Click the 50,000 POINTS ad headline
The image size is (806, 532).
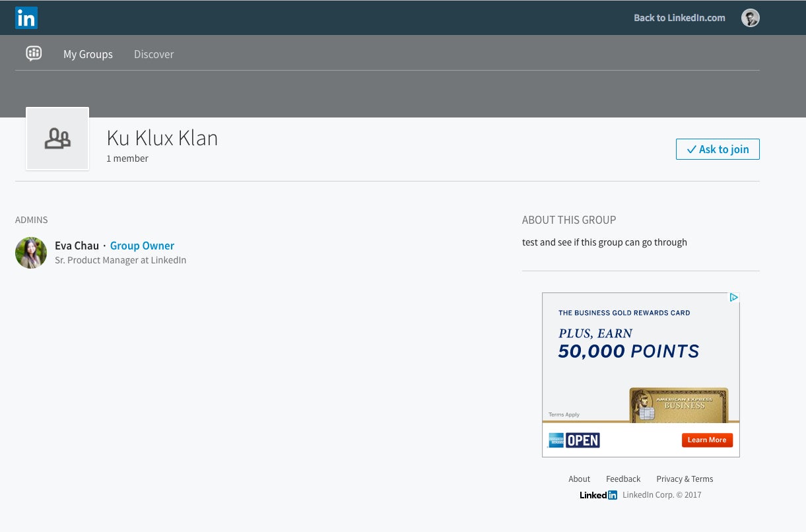(628, 351)
